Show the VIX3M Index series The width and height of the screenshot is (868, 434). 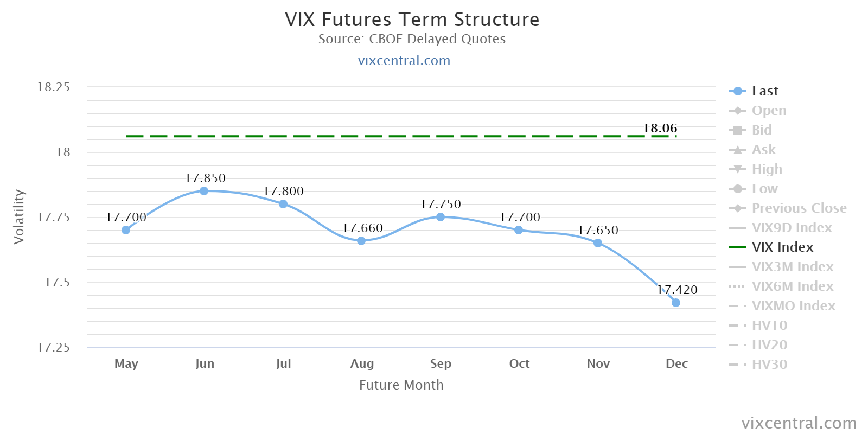click(792, 267)
